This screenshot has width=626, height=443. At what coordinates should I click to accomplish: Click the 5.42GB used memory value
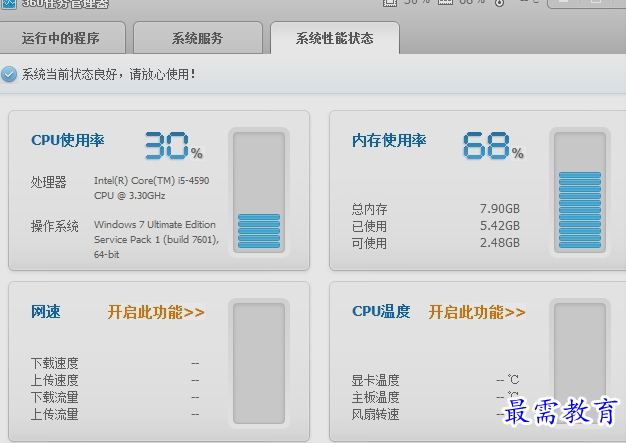tap(500, 226)
